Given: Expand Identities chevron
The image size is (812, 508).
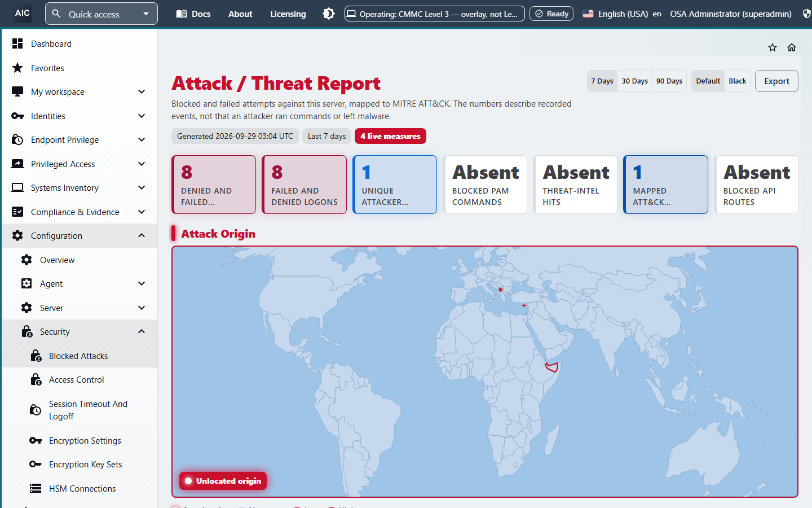Looking at the screenshot, I should click(x=142, y=116).
